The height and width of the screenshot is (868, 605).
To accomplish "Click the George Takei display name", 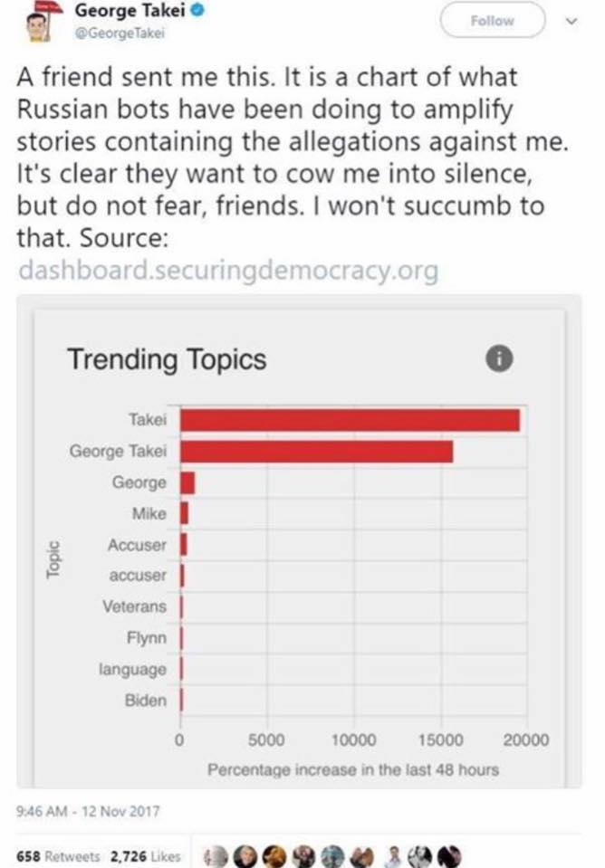I will click(x=130, y=10).
